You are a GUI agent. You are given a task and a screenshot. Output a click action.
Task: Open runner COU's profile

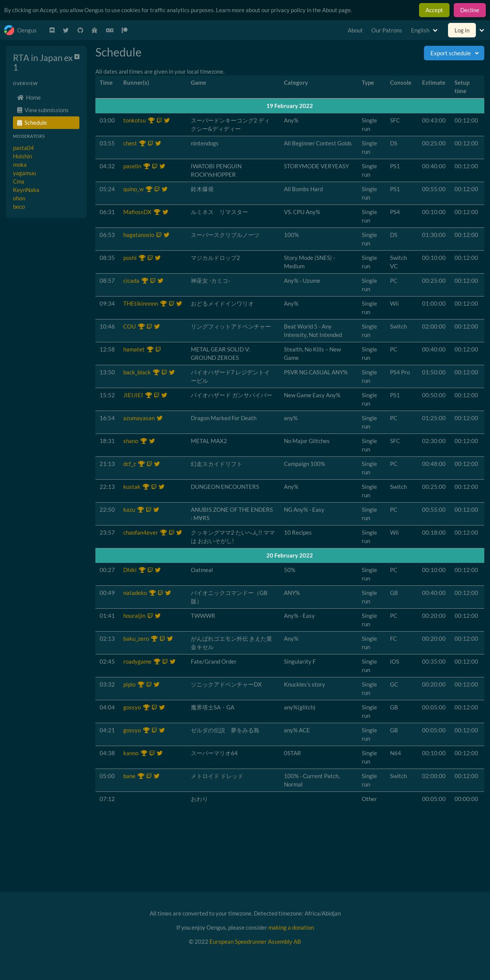129,327
